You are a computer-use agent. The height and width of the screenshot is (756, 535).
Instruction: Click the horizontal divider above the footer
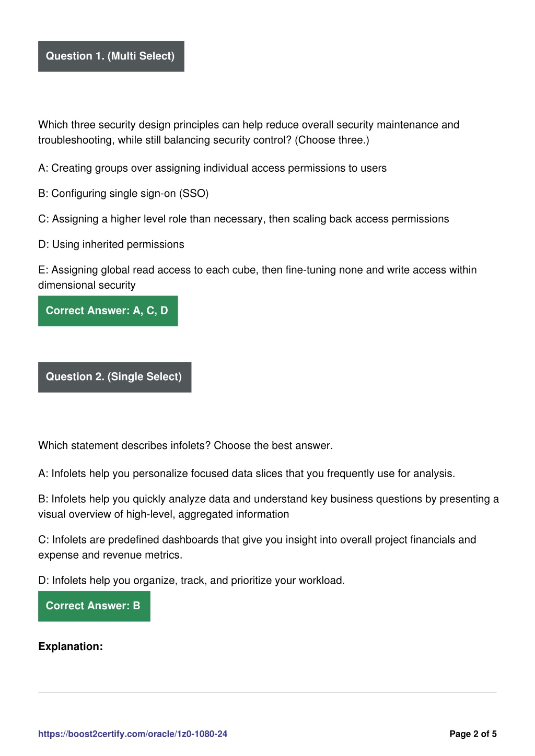pyautogui.click(x=267, y=692)
